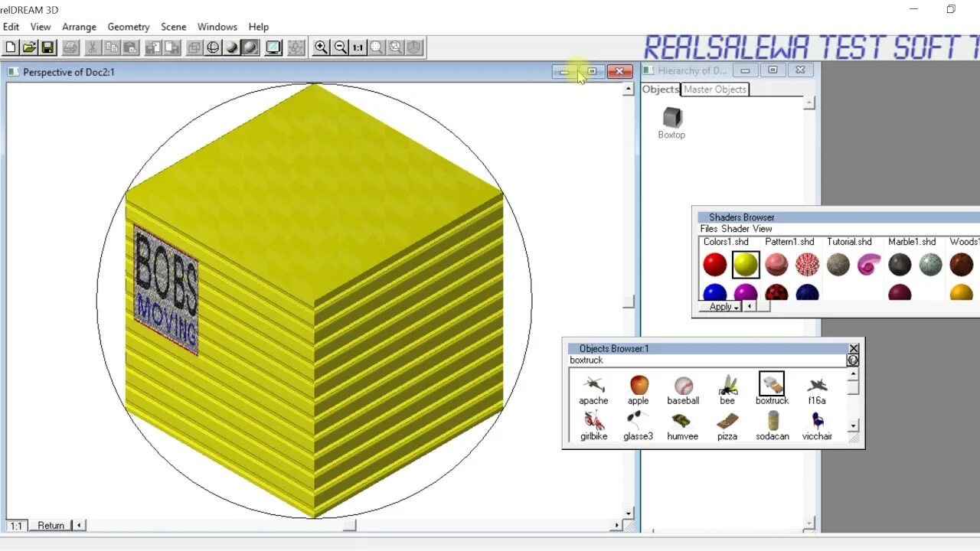Select the vicchair object
Image resolution: width=980 pixels, height=551 pixels.
[x=817, y=426]
